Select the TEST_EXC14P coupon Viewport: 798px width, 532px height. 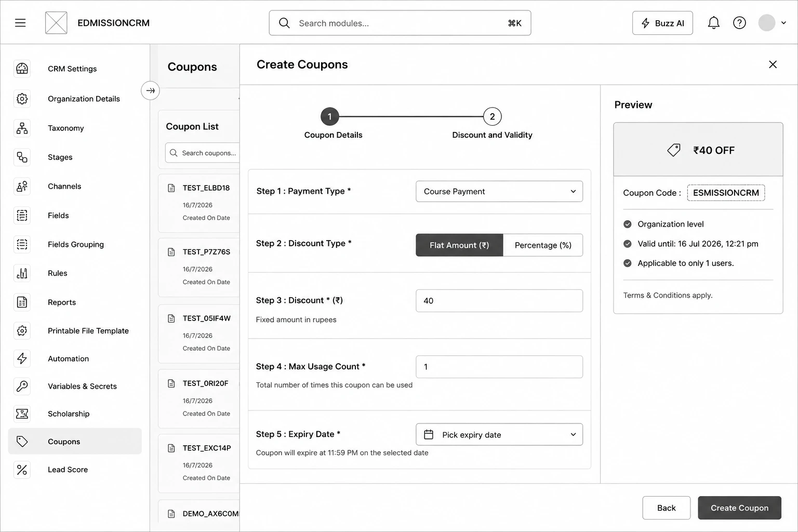(x=199, y=463)
